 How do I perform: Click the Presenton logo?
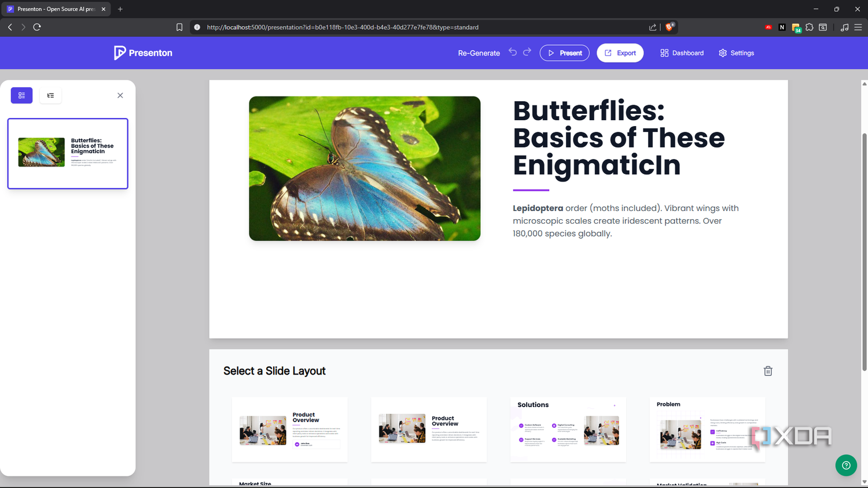(143, 53)
